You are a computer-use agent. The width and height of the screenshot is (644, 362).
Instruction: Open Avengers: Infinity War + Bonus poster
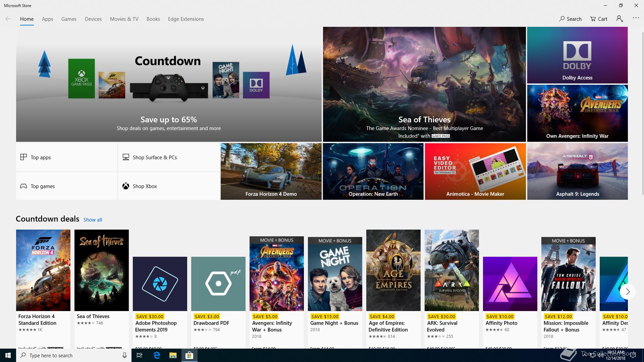pos(277,274)
